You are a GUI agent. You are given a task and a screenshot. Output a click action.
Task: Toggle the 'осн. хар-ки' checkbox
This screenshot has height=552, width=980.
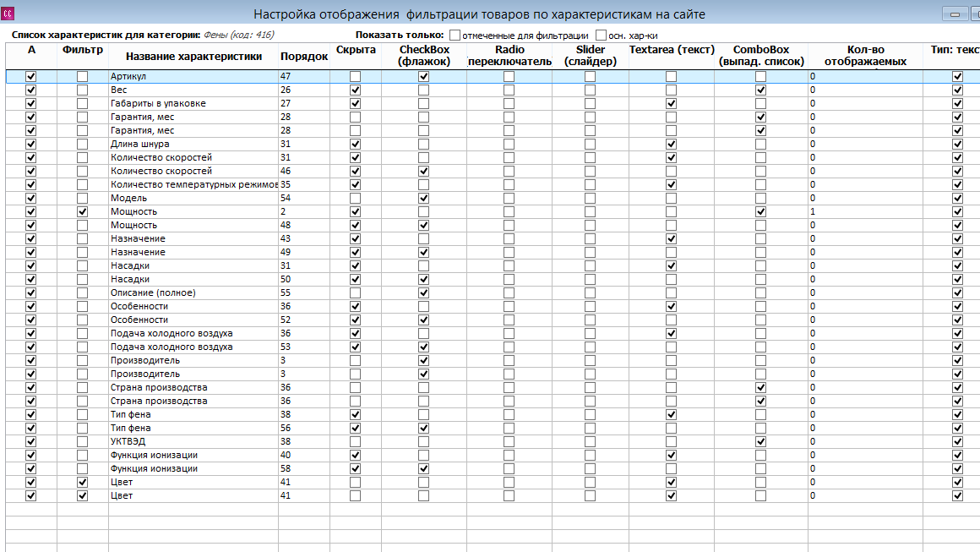[602, 35]
